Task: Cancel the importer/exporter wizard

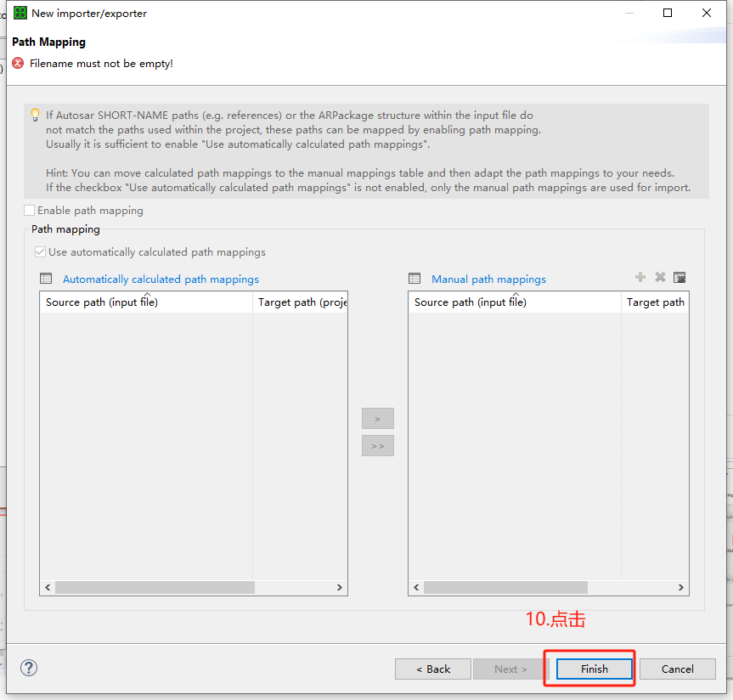Action: click(677, 669)
